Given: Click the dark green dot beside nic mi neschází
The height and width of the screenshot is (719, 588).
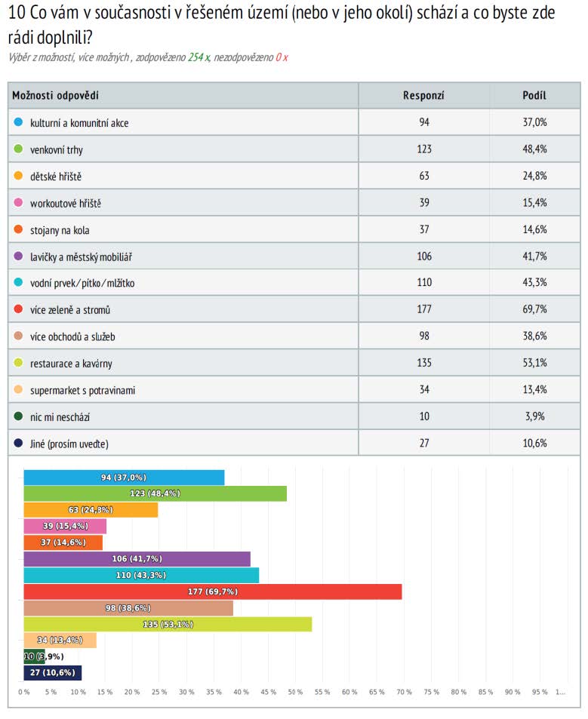Looking at the screenshot, I should tap(18, 416).
